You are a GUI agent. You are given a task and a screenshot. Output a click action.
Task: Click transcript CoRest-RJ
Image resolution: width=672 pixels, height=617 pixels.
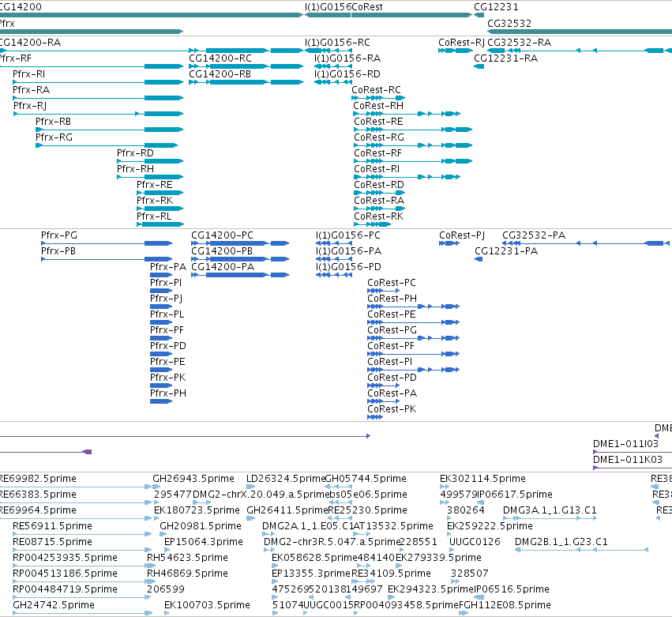click(x=455, y=51)
